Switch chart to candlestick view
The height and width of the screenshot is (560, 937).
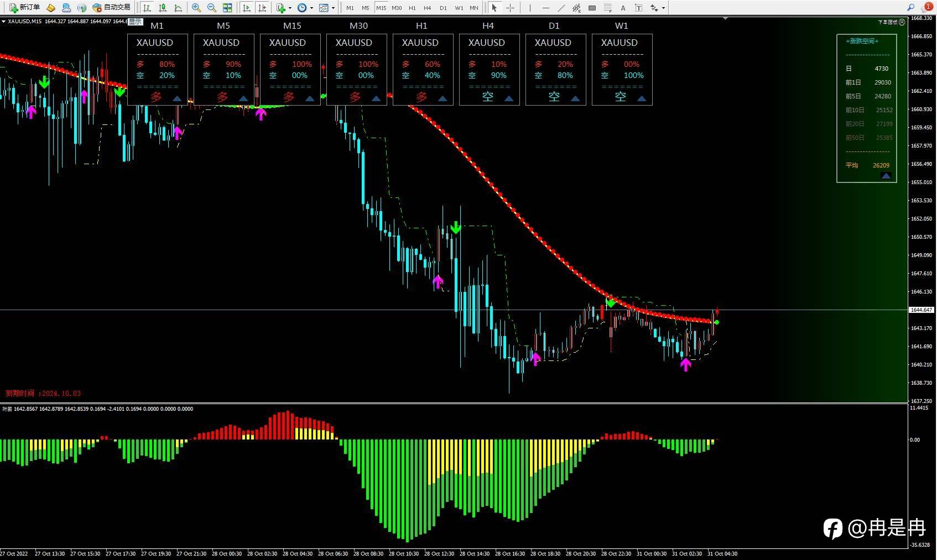[x=163, y=8]
